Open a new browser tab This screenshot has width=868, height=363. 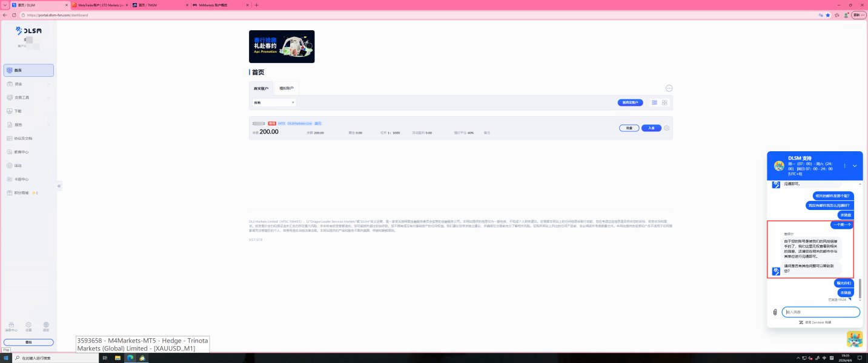click(x=256, y=5)
